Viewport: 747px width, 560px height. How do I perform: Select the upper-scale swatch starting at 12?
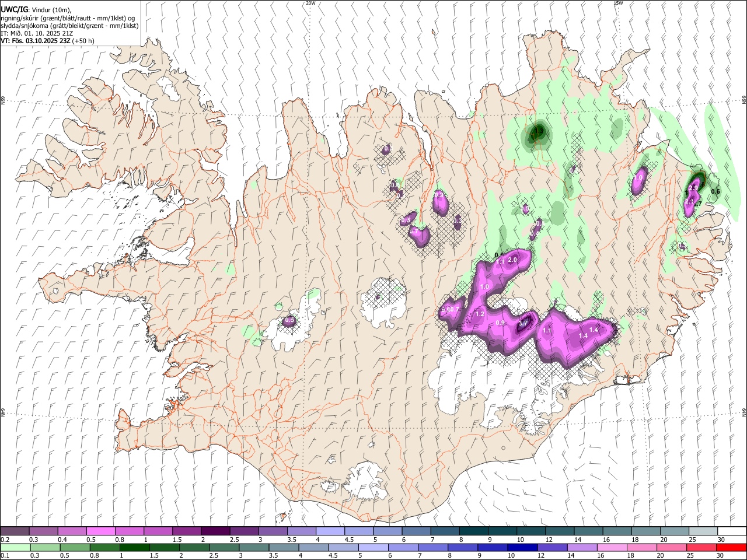pos(560,531)
